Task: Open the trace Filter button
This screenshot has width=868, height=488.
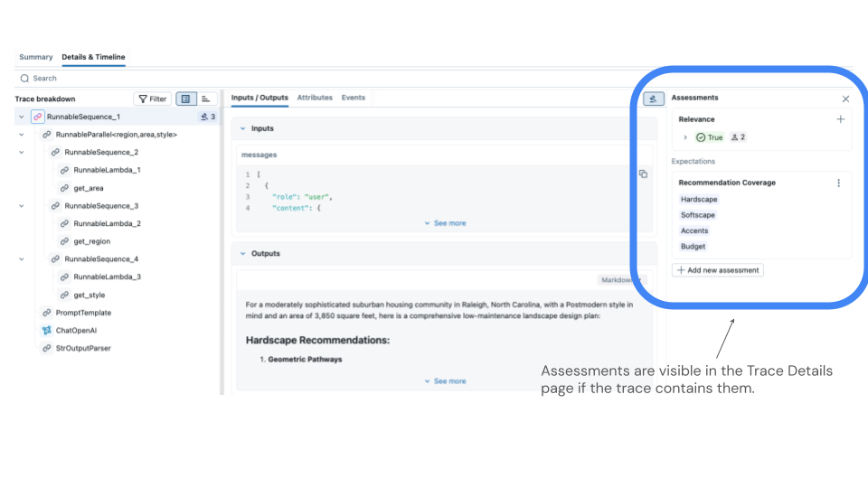Action: (x=152, y=99)
